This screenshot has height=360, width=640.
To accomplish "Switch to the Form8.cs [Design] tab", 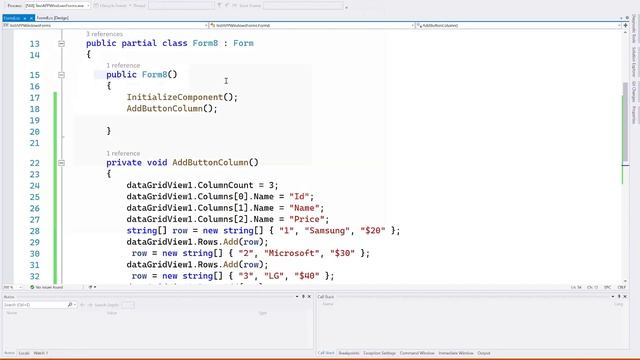I will [x=52, y=18].
